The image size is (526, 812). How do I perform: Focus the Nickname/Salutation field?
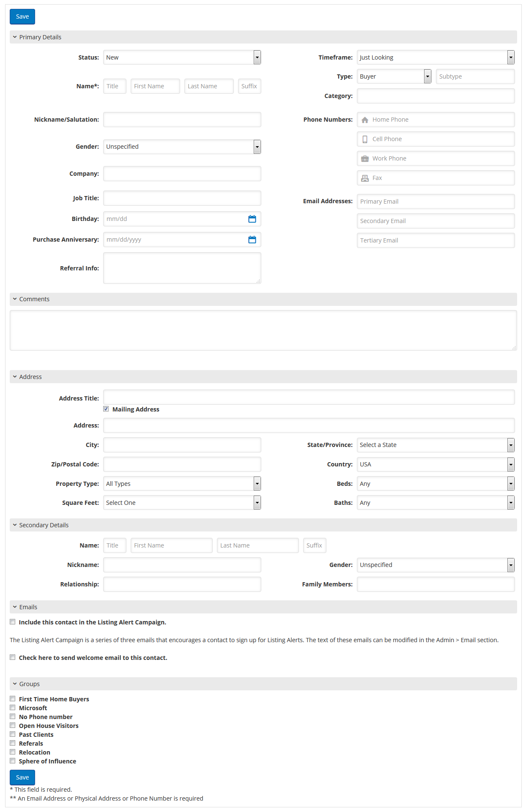pyautogui.click(x=182, y=120)
